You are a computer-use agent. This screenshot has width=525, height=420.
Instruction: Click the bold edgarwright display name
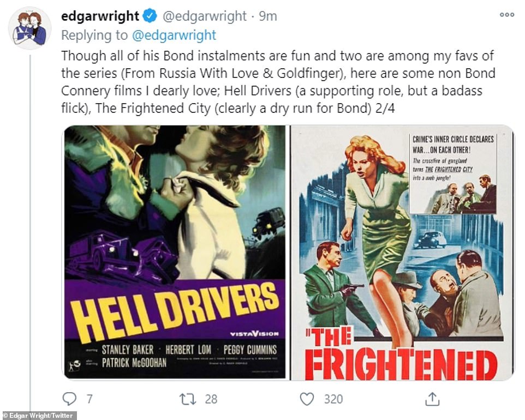click(100, 16)
